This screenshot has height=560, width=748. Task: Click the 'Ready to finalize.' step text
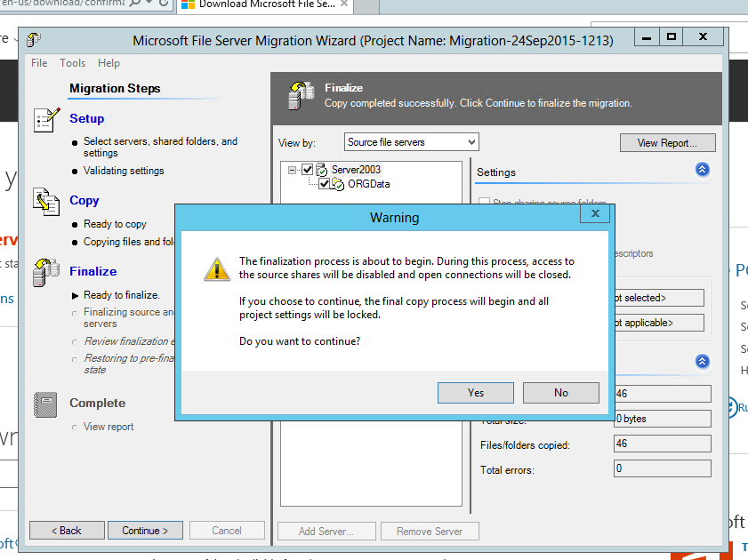(122, 295)
